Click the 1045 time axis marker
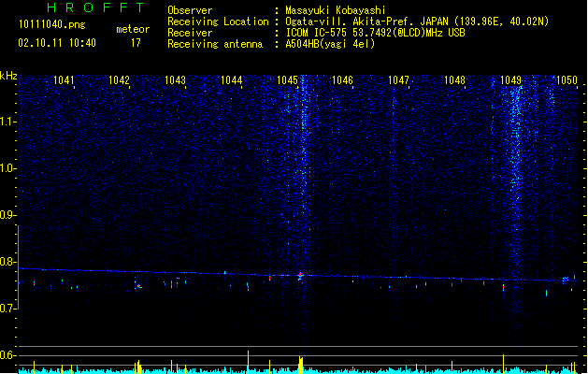 pyautogui.click(x=287, y=80)
